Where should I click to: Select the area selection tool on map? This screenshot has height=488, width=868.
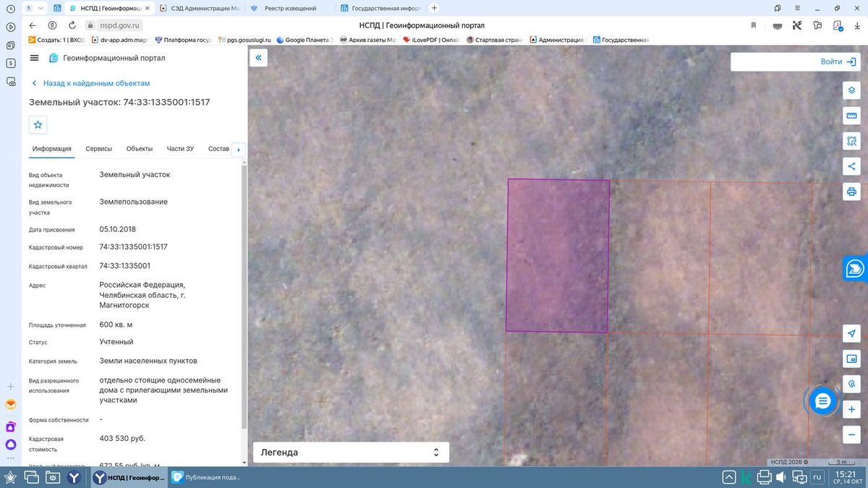[x=851, y=141]
